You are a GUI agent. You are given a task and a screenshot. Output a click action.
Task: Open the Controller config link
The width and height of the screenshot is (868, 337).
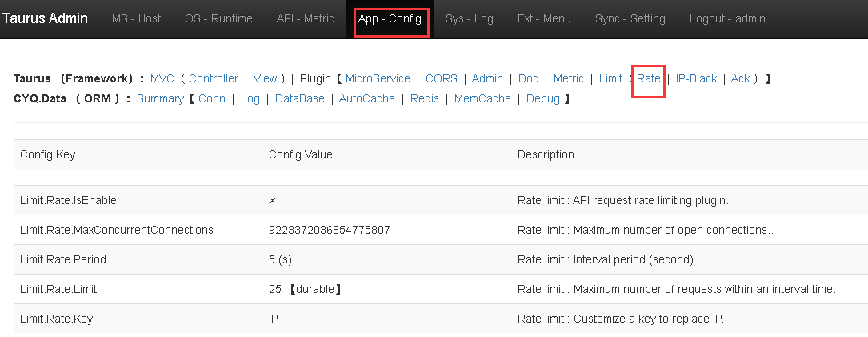[214, 78]
